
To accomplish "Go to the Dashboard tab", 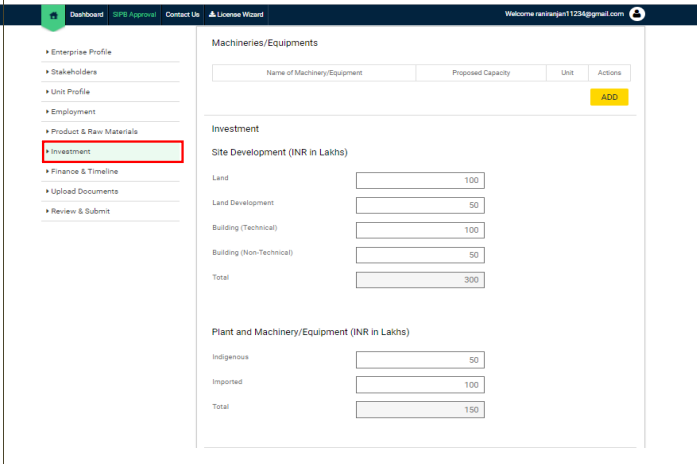I will pos(87,14).
